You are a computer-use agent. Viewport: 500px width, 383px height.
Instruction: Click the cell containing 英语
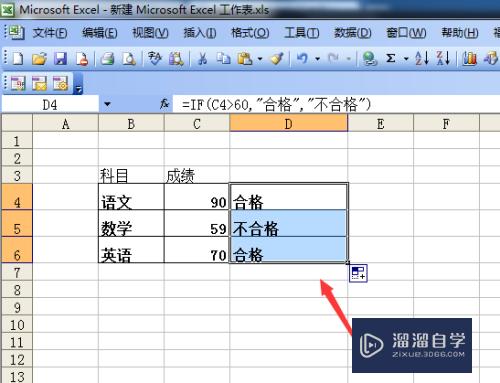pos(131,250)
